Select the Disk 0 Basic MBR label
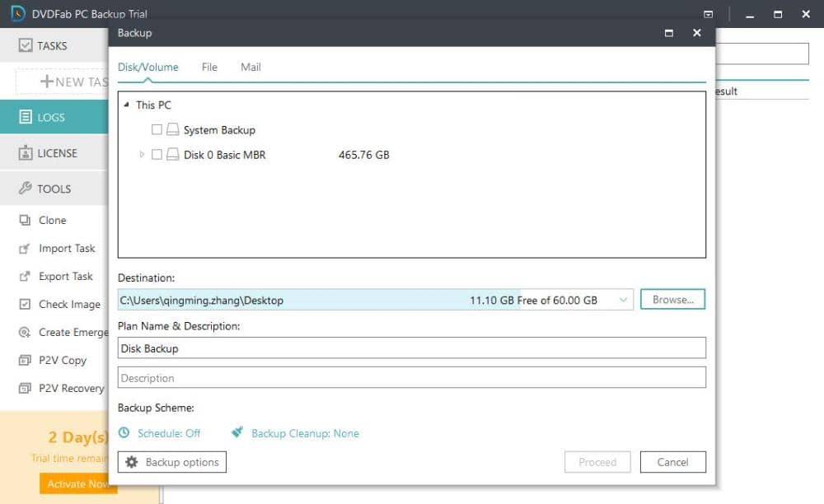 pos(224,155)
